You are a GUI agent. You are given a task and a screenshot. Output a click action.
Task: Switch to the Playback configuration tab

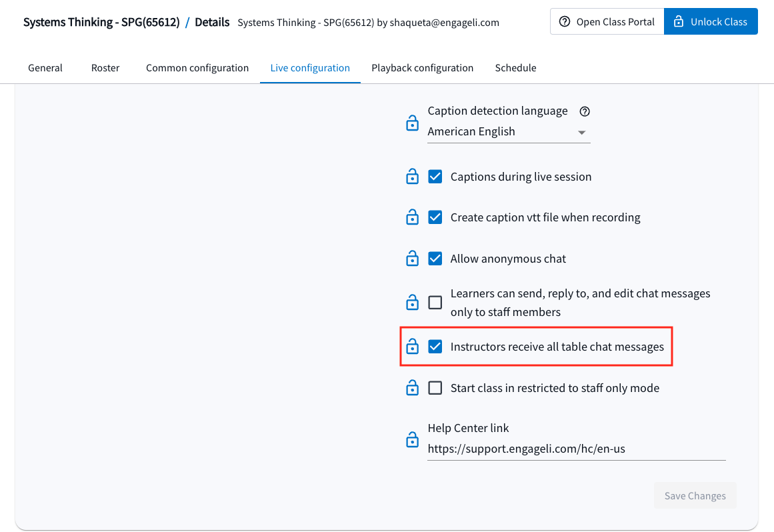point(422,67)
